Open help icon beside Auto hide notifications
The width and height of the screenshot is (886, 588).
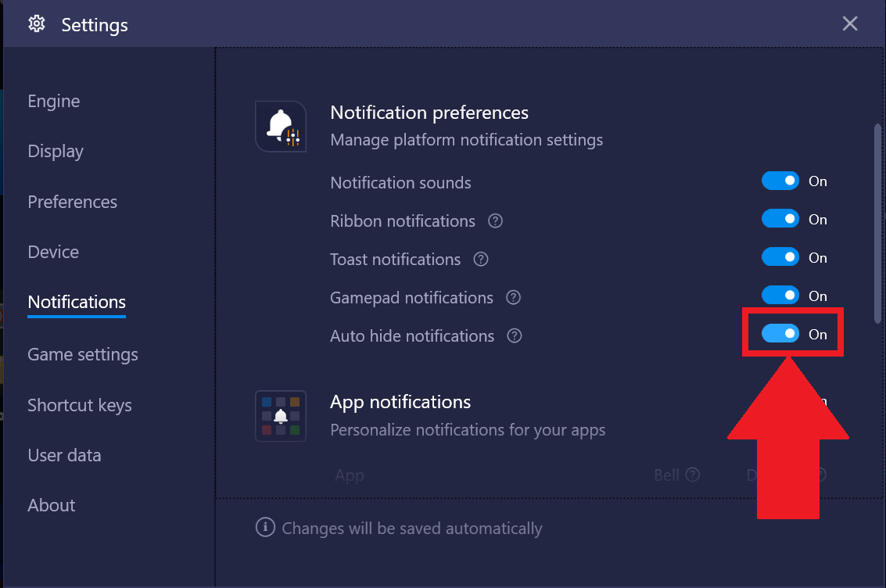[x=515, y=336]
